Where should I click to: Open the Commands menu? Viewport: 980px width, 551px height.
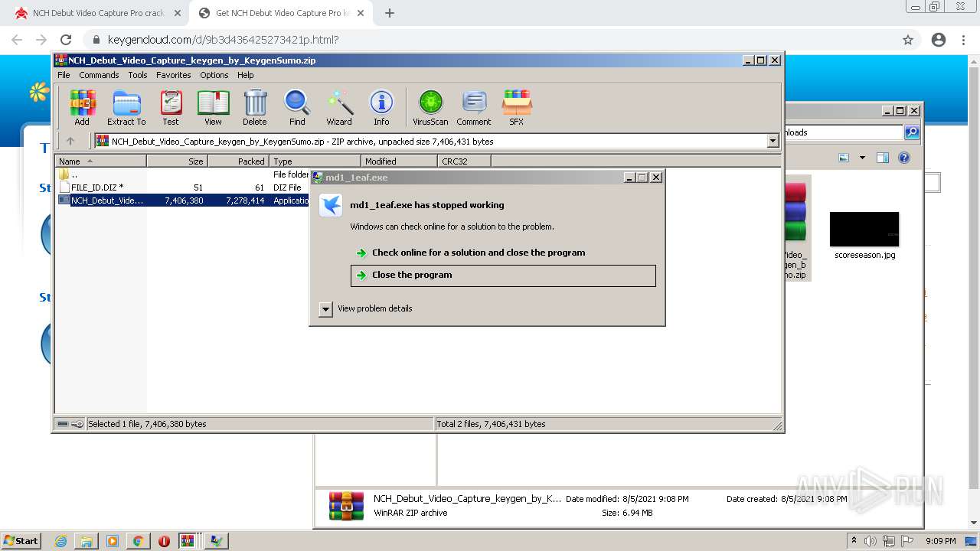click(99, 75)
